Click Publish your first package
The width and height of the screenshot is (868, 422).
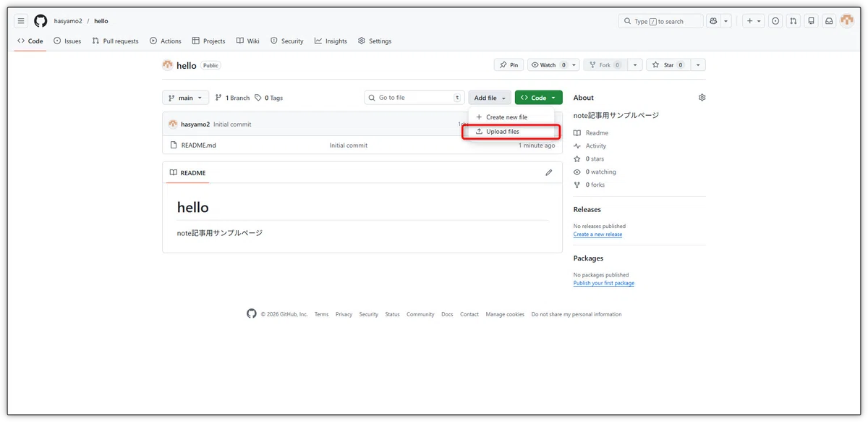[604, 283]
